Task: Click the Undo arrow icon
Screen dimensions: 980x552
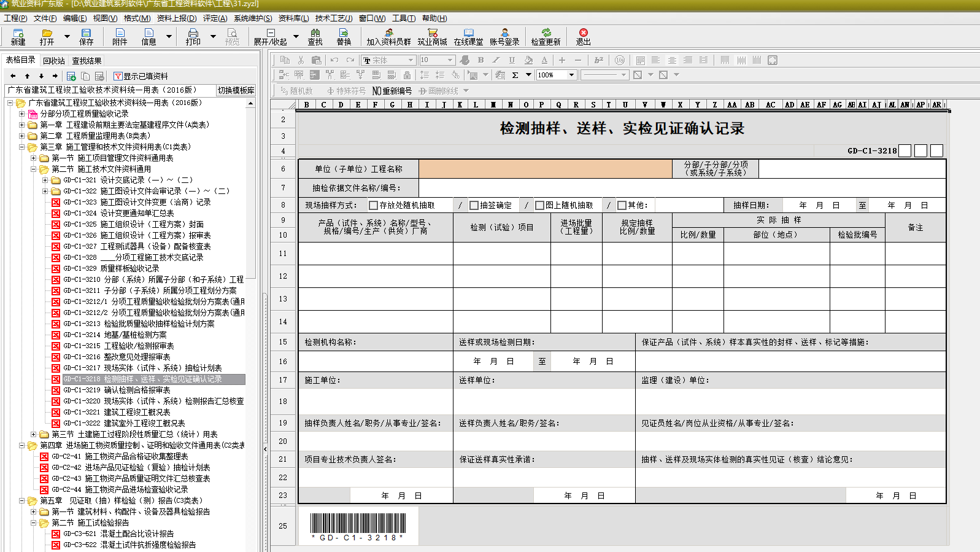Action: tap(334, 60)
